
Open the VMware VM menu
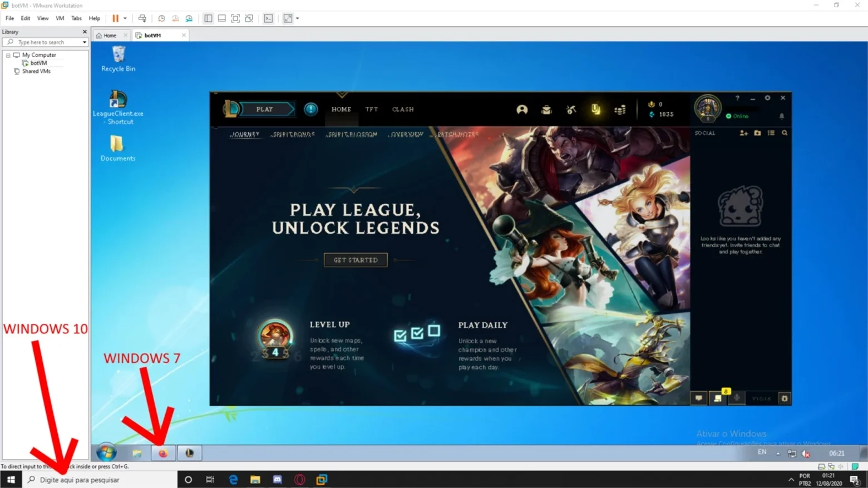(60, 18)
